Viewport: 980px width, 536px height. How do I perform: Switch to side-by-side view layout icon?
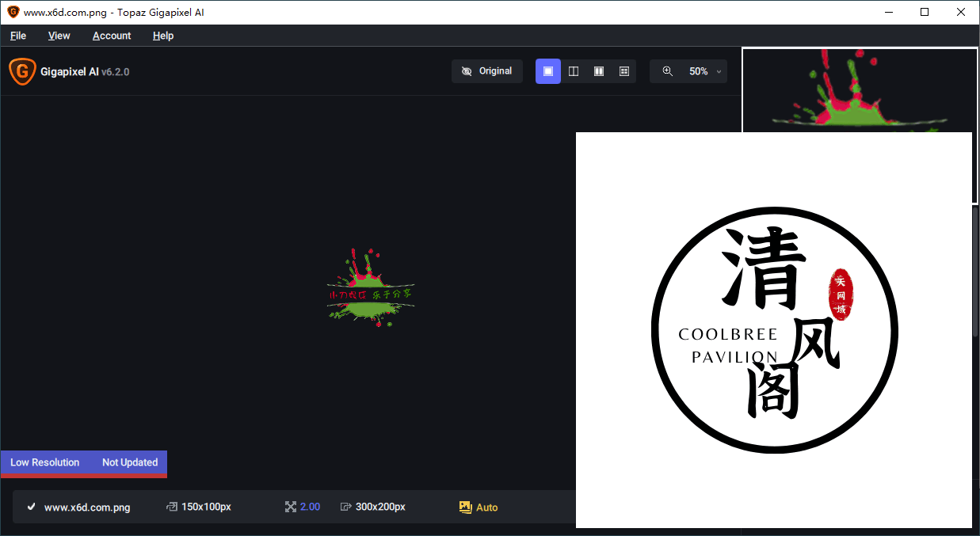click(599, 71)
